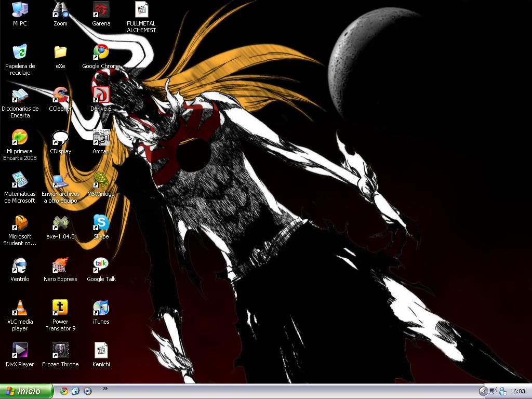Open DivX Player shortcut
Screen dimensions: 532x399
point(20,350)
